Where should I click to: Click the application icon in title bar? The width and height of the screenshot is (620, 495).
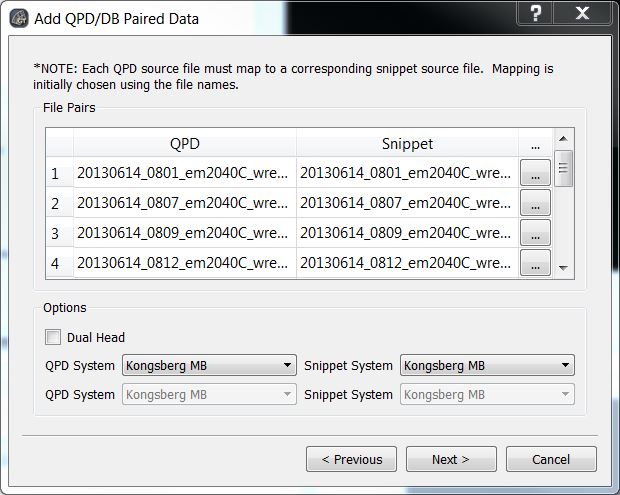19,18
